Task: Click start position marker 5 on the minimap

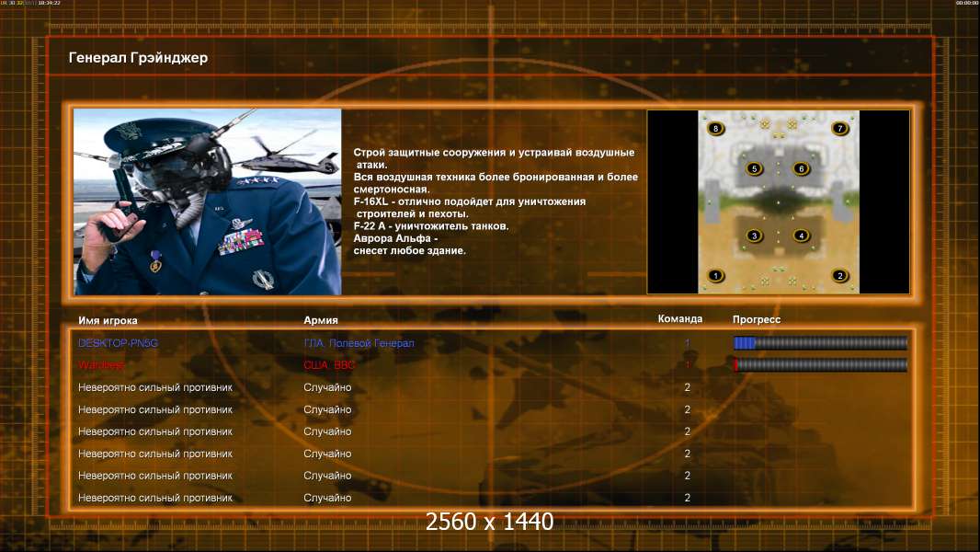Action: click(x=755, y=168)
